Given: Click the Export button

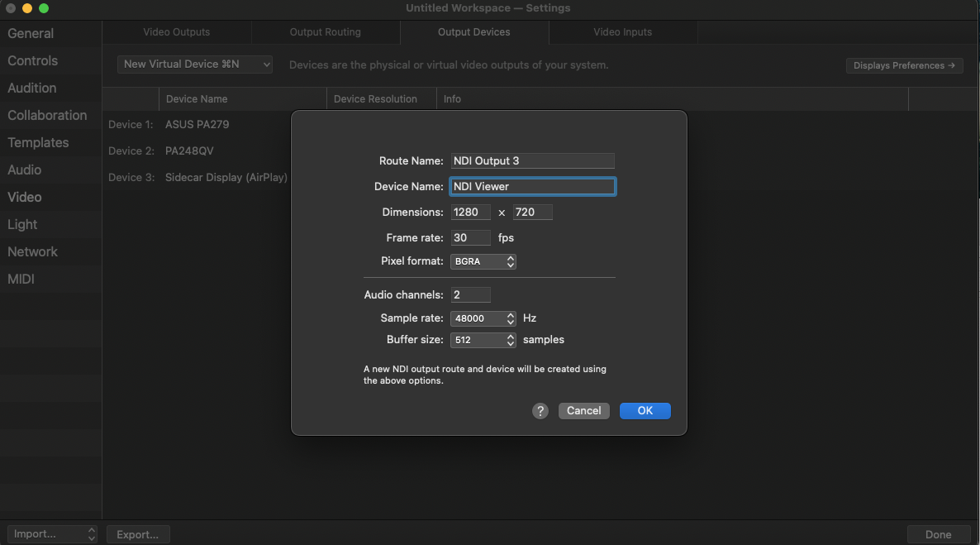Looking at the screenshot, I should [138, 533].
